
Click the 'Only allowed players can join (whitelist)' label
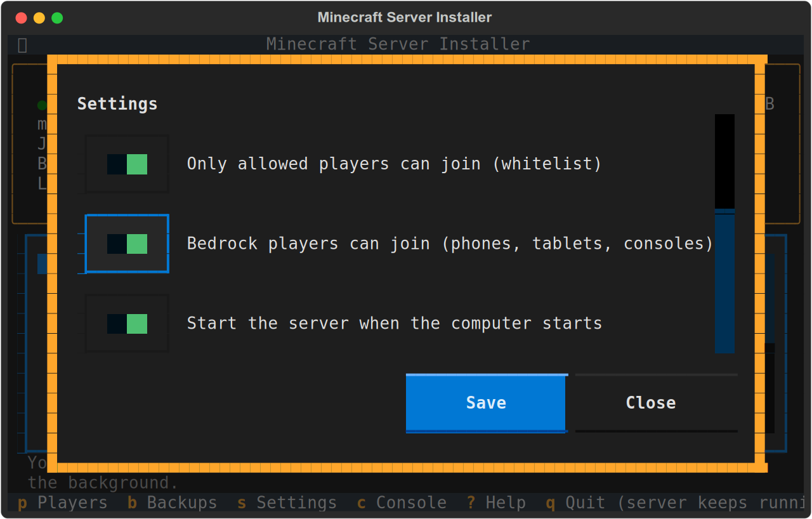[394, 164]
